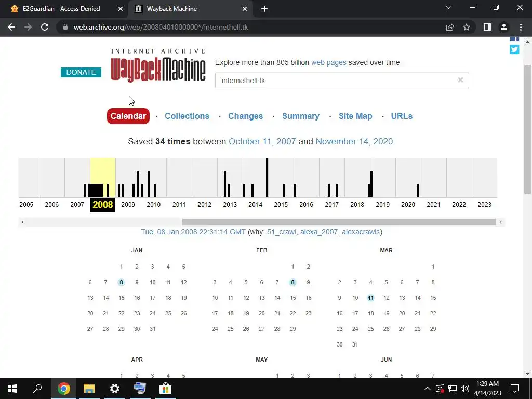Click the internethell.tk search field
The height and width of the screenshot is (399, 532).
coord(342,81)
